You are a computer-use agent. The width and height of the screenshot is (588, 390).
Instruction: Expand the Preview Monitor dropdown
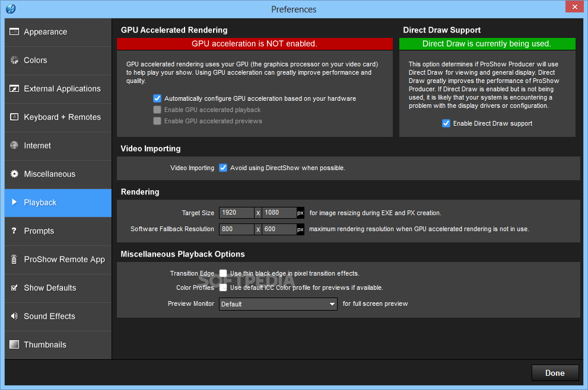click(x=278, y=304)
